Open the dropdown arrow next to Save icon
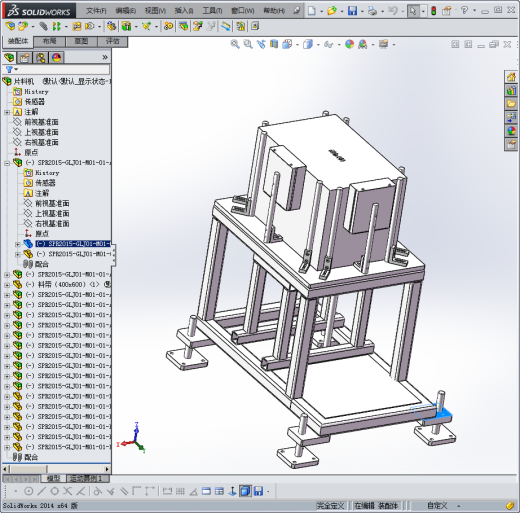 (x=362, y=11)
